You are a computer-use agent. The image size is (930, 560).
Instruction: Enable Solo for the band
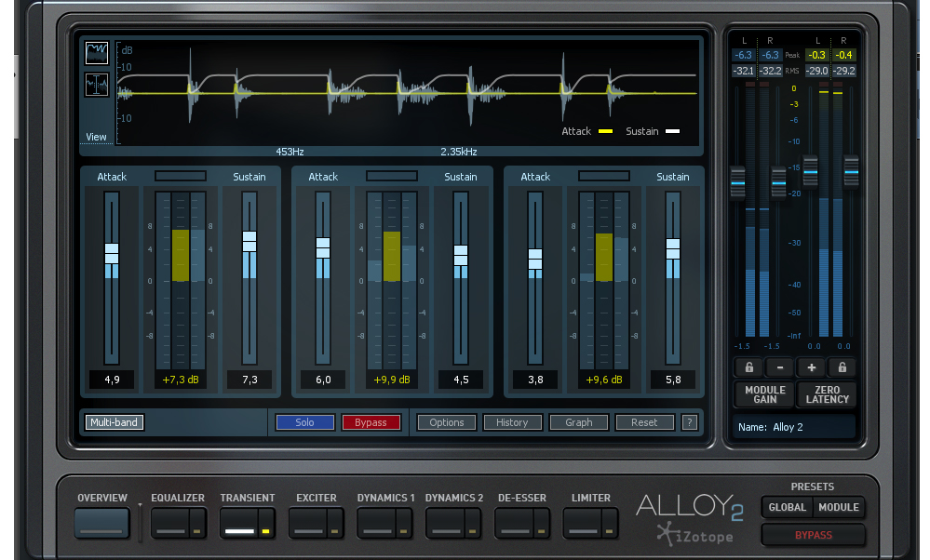(304, 422)
